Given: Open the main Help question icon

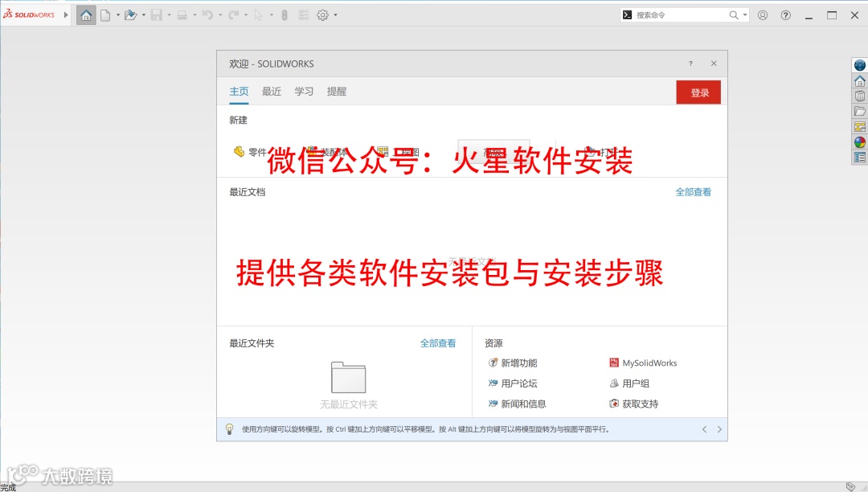Looking at the screenshot, I should [785, 15].
